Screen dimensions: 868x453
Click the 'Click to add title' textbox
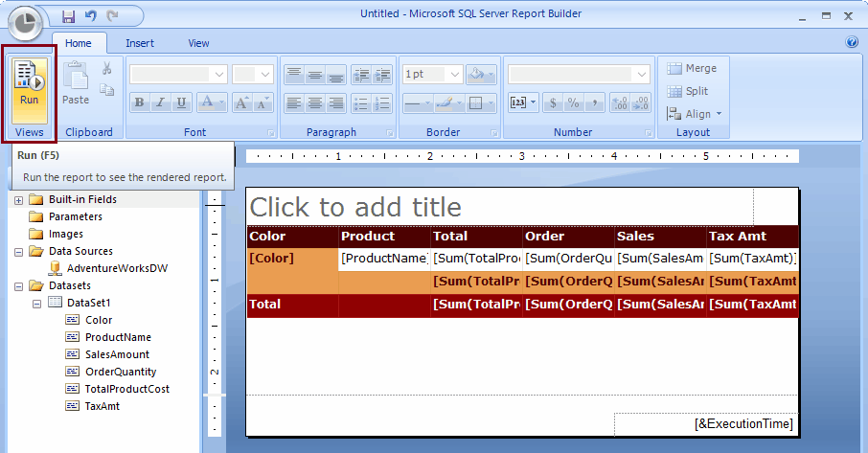500,207
